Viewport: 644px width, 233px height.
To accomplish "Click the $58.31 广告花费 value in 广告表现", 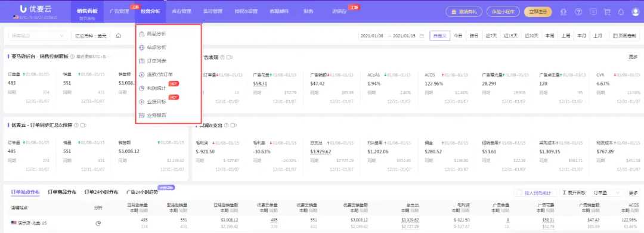I will click(260, 83).
